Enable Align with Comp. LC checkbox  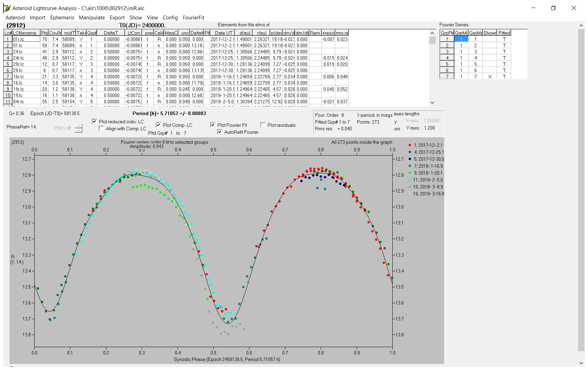pos(101,129)
